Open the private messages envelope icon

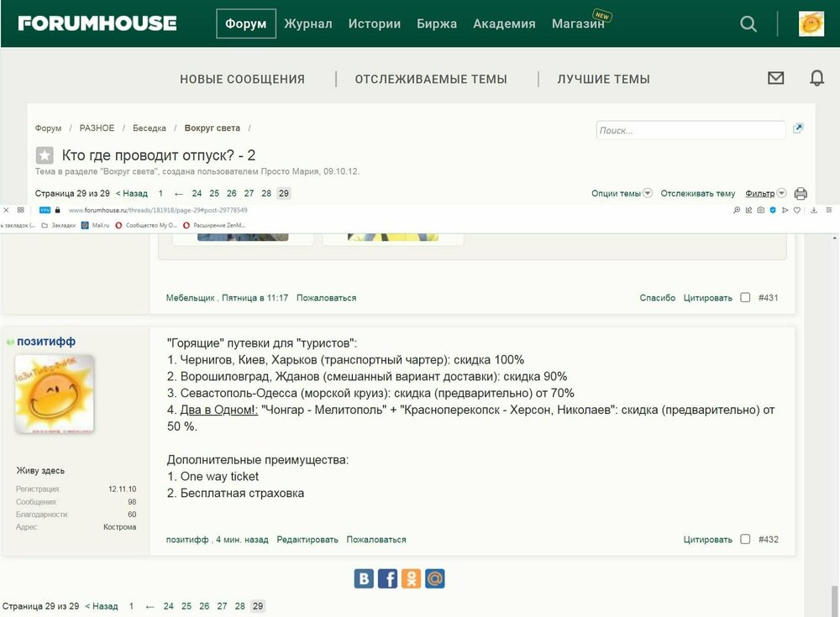tap(775, 78)
